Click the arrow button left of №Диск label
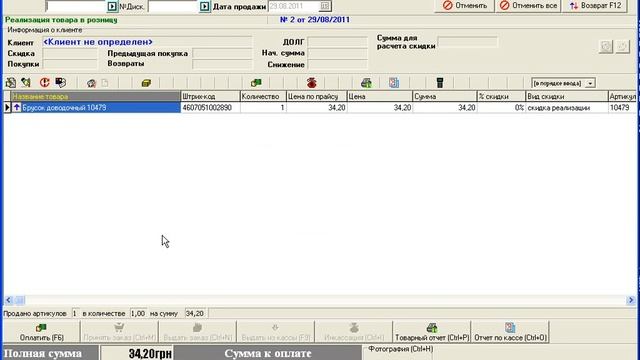The height and width of the screenshot is (360, 640). pyautogui.click(x=112, y=7)
